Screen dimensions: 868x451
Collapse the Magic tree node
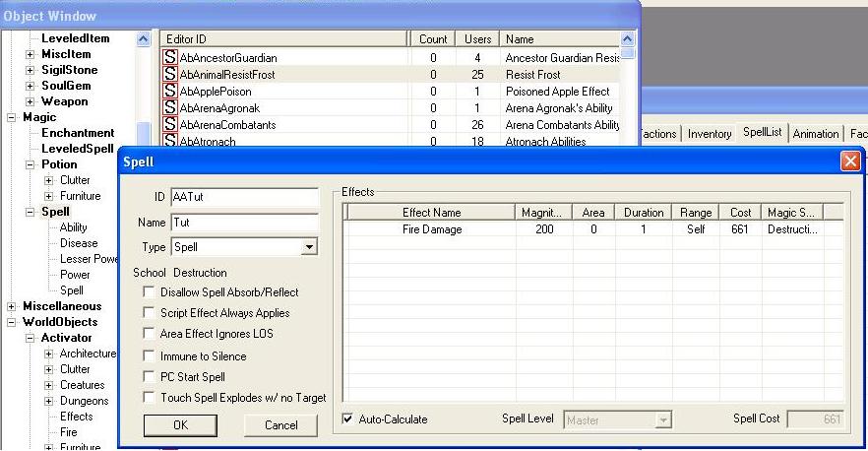11,117
